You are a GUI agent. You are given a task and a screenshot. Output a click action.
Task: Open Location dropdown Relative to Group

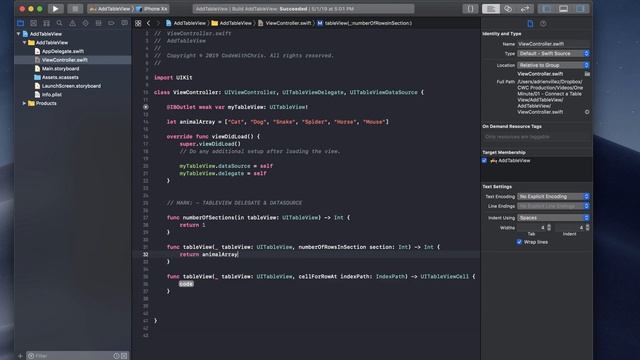coord(553,65)
